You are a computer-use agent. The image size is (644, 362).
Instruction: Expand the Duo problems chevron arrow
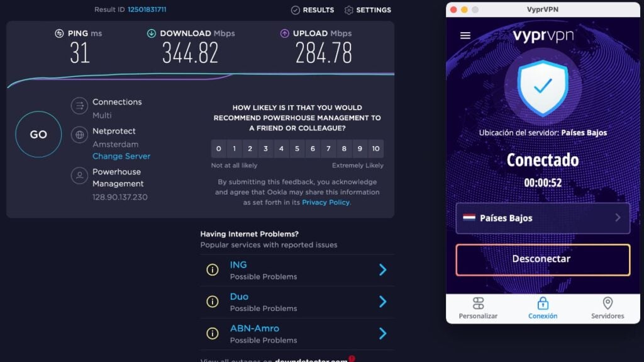383,302
